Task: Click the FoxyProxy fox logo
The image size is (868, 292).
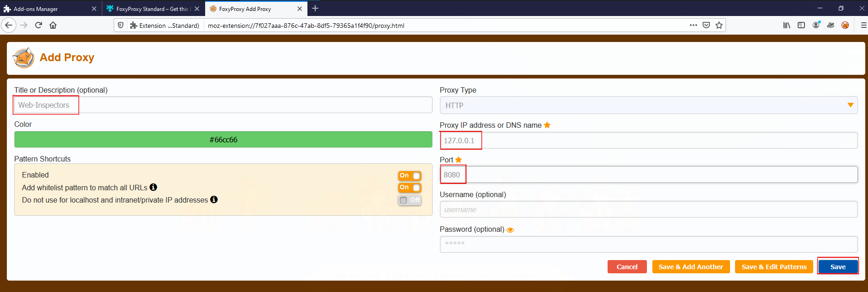Action: coord(23,58)
